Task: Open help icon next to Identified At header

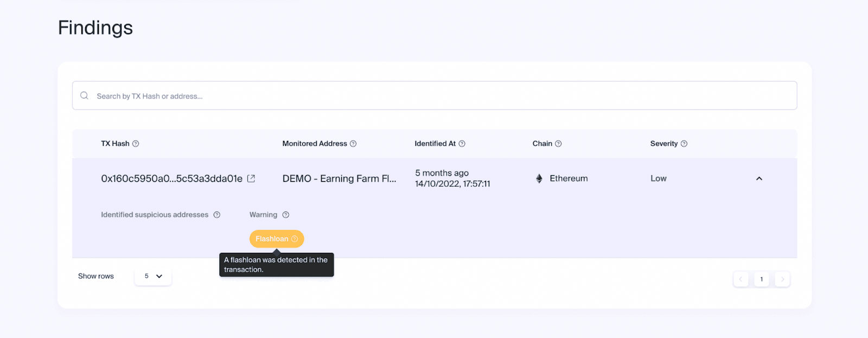Action: click(x=462, y=144)
